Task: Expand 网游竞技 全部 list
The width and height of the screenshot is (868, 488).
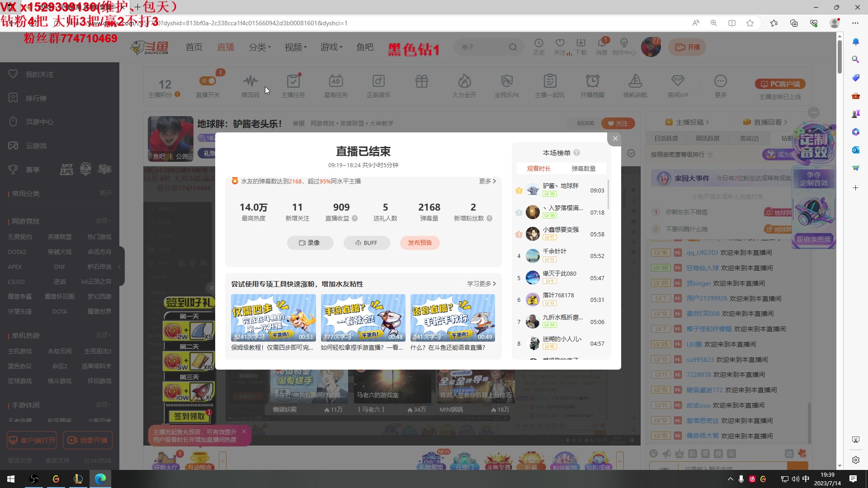Action: tap(103, 221)
